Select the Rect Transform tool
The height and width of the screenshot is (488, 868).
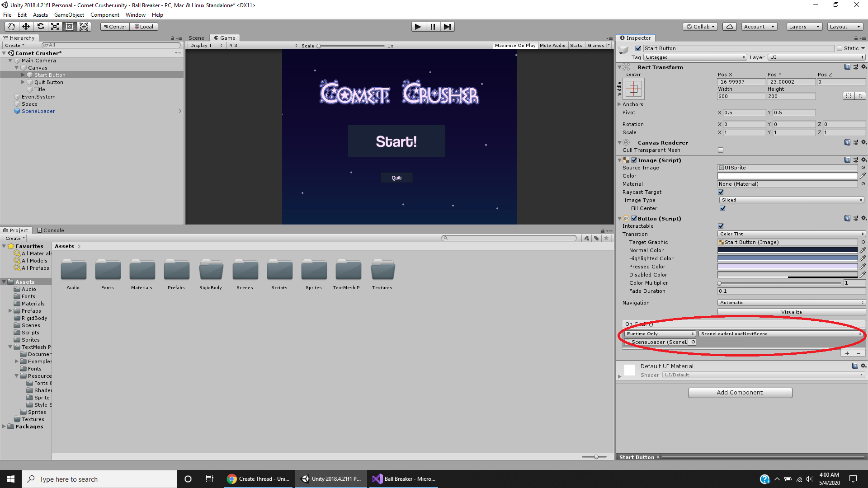pyautogui.click(x=69, y=27)
